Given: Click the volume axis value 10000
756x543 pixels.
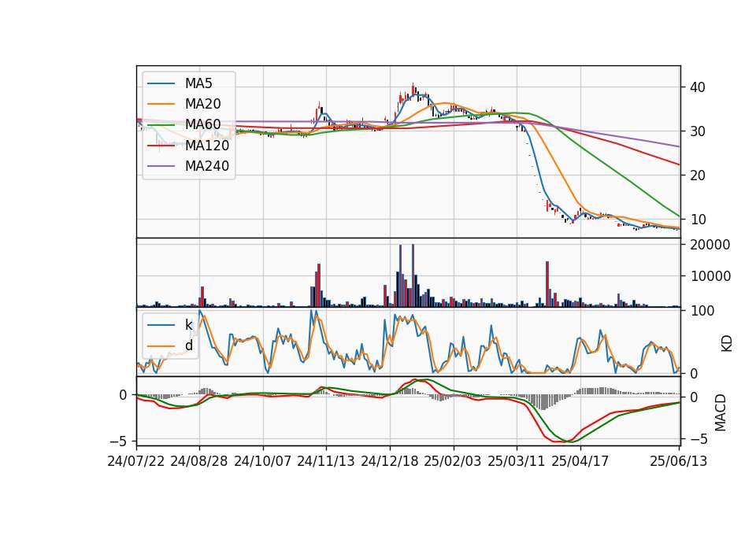Looking at the screenshot, I should tap(710, 276).
